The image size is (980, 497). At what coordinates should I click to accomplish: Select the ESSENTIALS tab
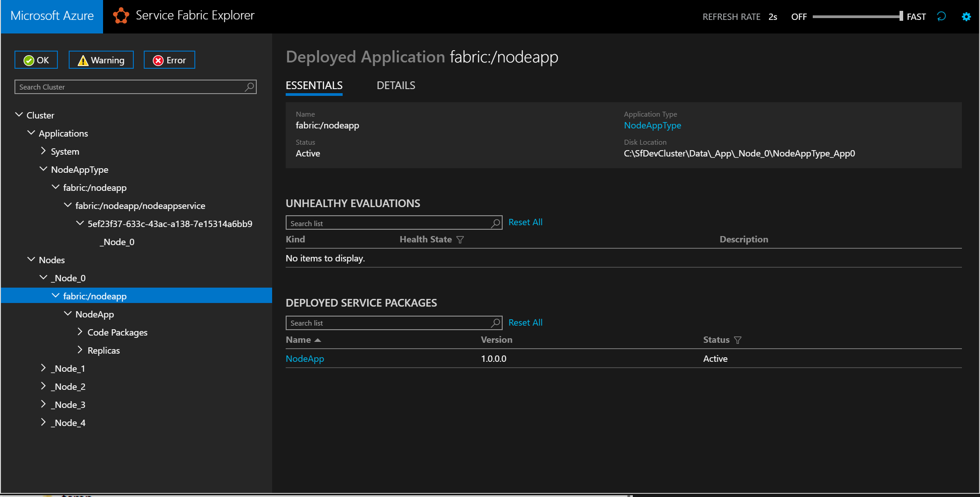point(314,85)
